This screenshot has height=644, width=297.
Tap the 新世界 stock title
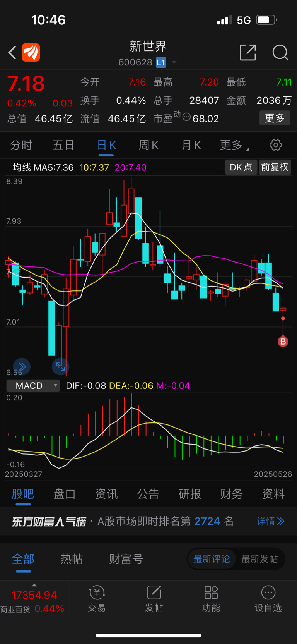point(148,46)
